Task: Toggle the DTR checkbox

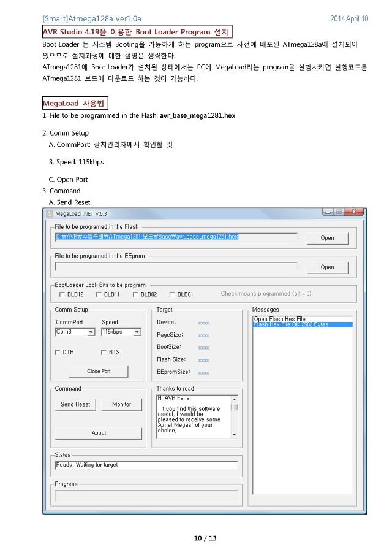Action: tap(58, 352)
